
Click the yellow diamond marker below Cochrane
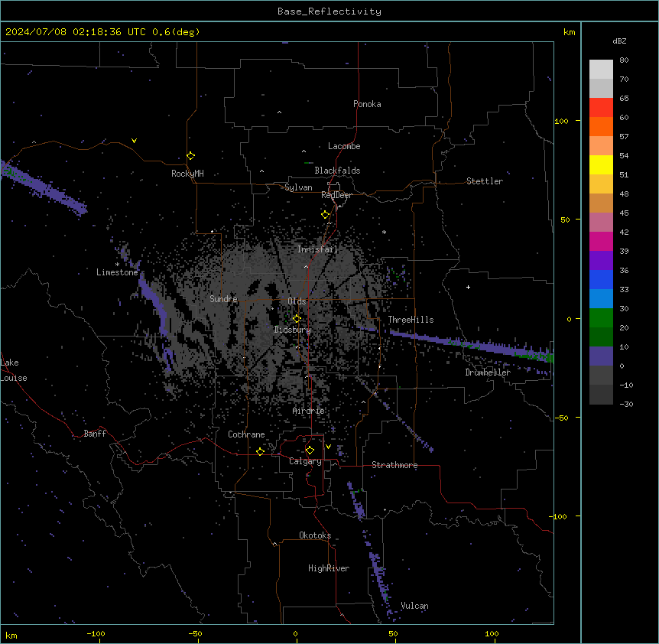(260, 451)
